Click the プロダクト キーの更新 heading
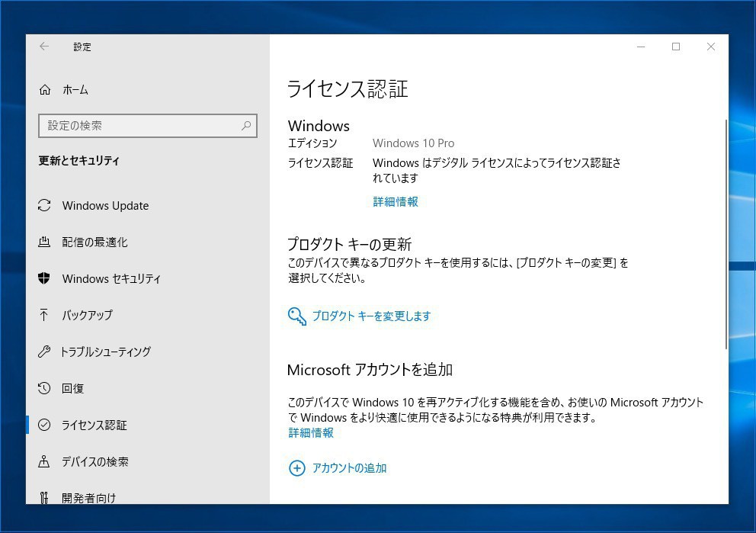Image resolution: width=756 pixels, height=533 pixels. [350, 245]
